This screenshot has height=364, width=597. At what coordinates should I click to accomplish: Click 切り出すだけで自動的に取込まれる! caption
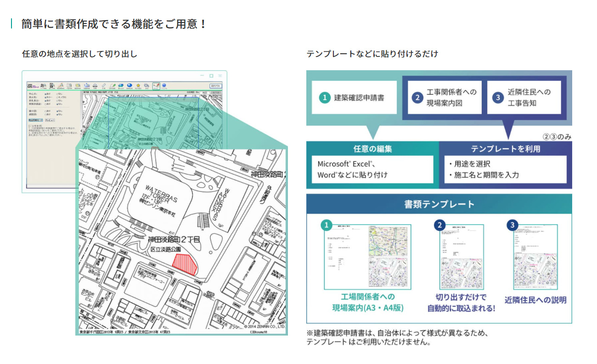point(461,302)
